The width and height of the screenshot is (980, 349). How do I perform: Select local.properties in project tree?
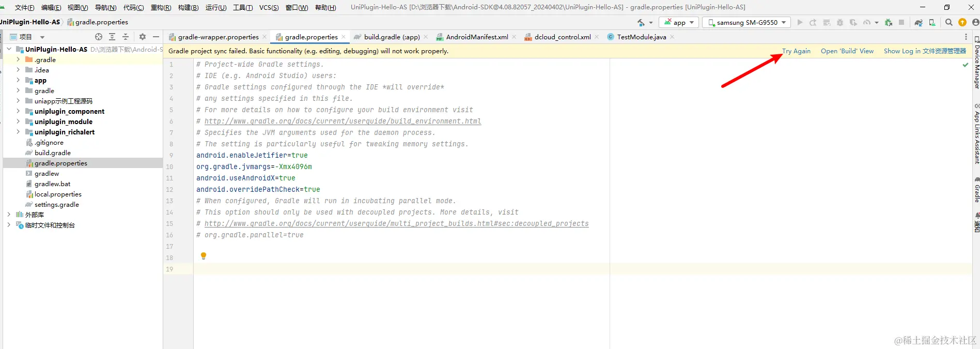point(58,194)
